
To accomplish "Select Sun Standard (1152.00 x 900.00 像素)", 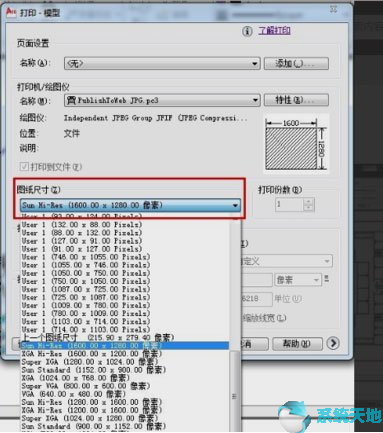I will (x=125, y=370).
